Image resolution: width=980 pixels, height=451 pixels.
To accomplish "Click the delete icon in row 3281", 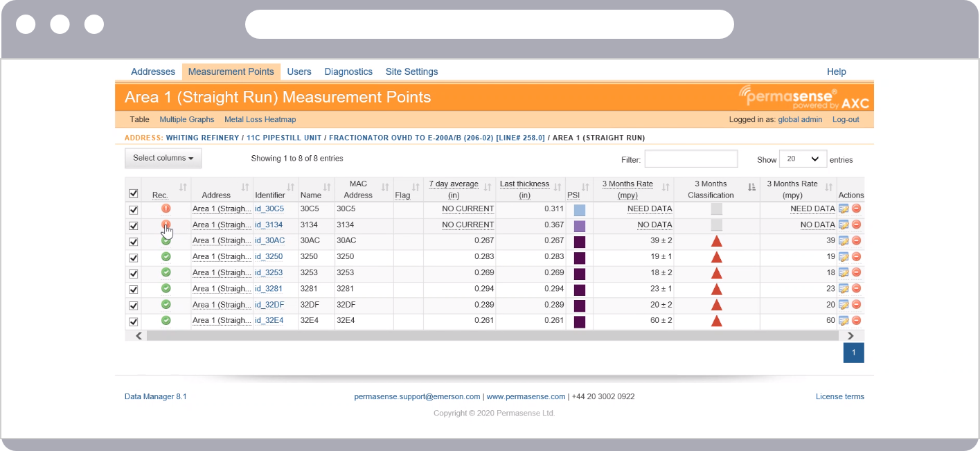I will pyautogui.click(x=856, y=288).
